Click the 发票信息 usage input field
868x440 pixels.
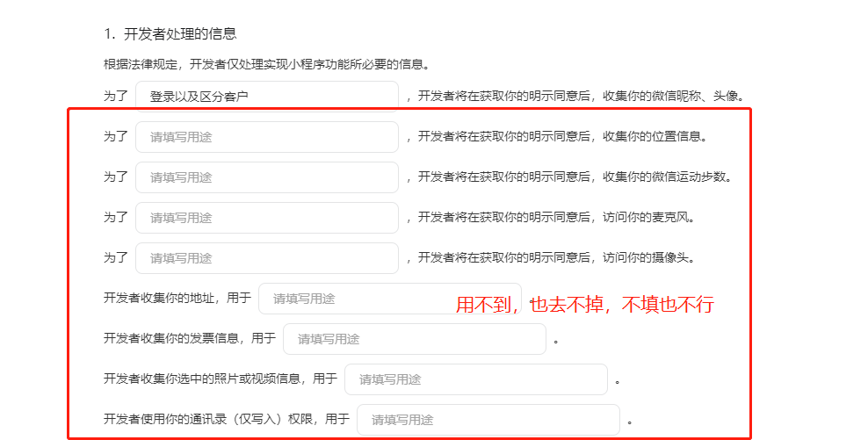(415, 339)
